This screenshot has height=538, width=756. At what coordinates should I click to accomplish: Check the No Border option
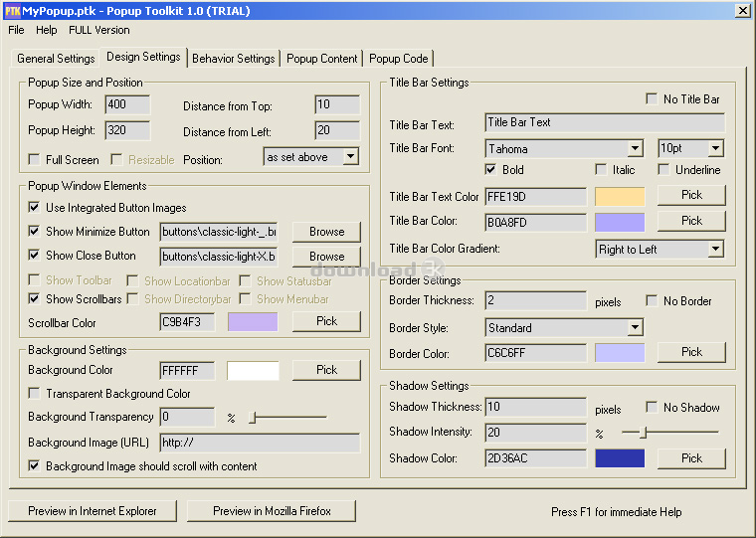652,300
